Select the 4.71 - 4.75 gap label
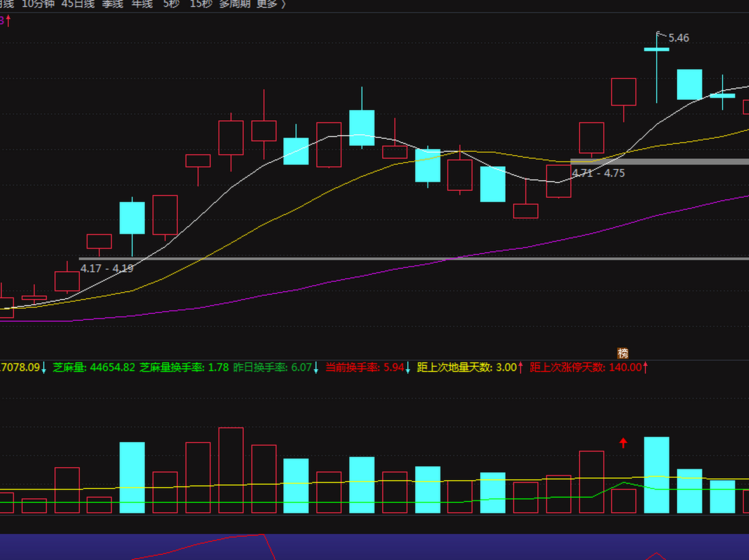Screen dimensions: 749x560 point(598,173)
